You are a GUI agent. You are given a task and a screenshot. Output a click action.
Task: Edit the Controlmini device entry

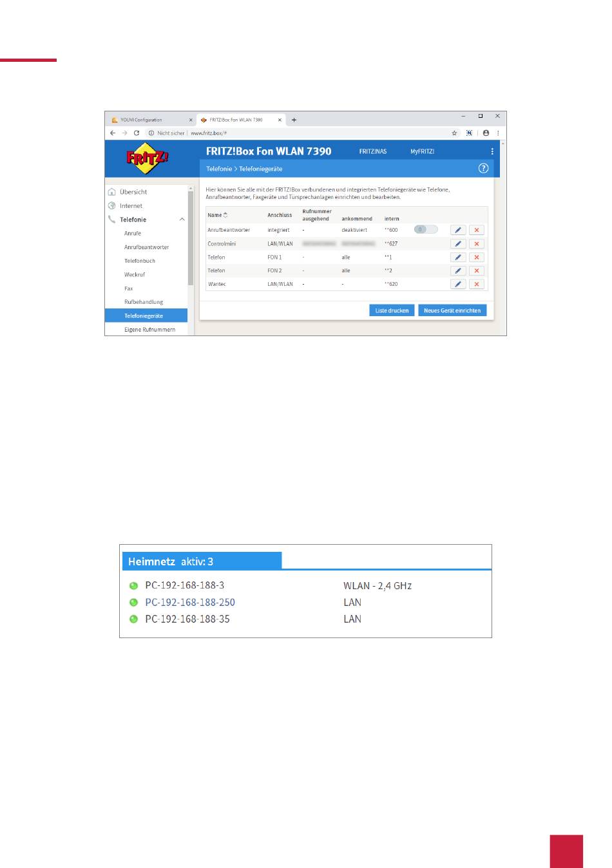coord(458,243)
